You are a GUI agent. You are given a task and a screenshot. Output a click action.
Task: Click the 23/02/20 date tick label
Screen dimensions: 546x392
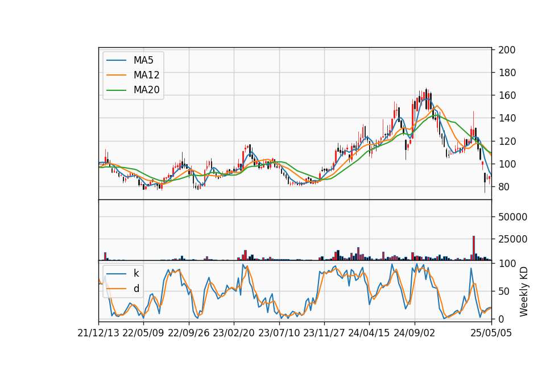coord(234,333)
